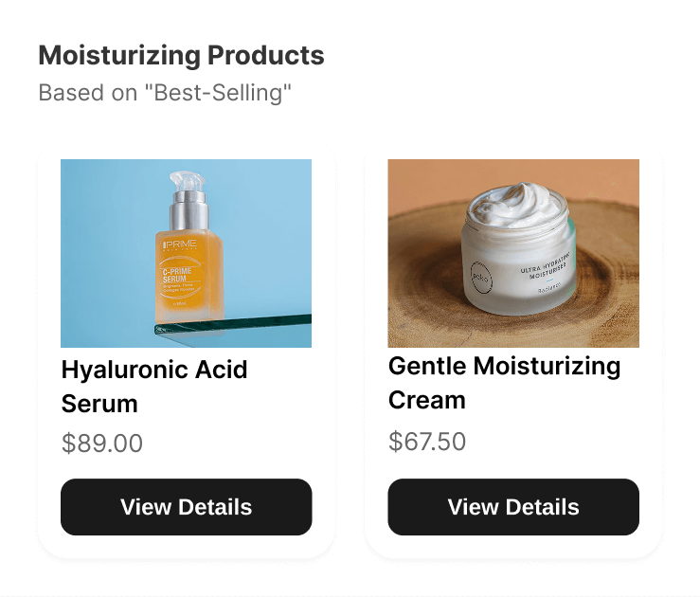Click the whipped cream on top of the jar

(516, 203)
